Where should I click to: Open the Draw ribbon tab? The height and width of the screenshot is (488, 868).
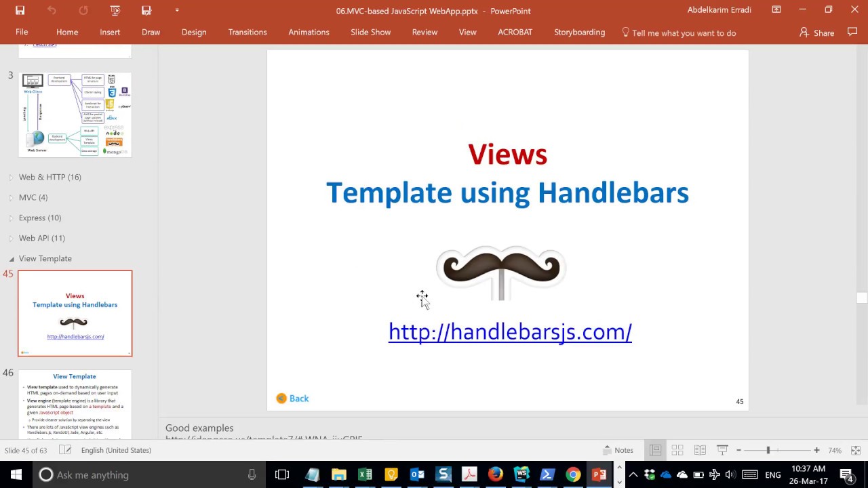point(151,32)
